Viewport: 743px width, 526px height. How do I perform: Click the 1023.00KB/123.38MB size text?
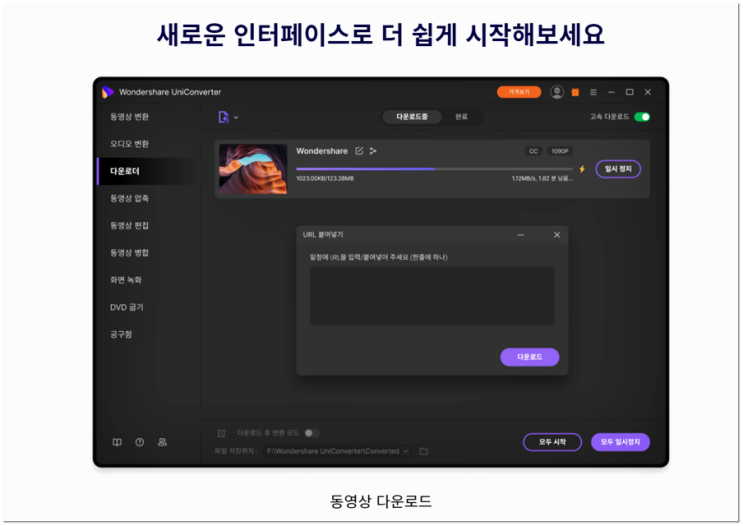(325, 179)
